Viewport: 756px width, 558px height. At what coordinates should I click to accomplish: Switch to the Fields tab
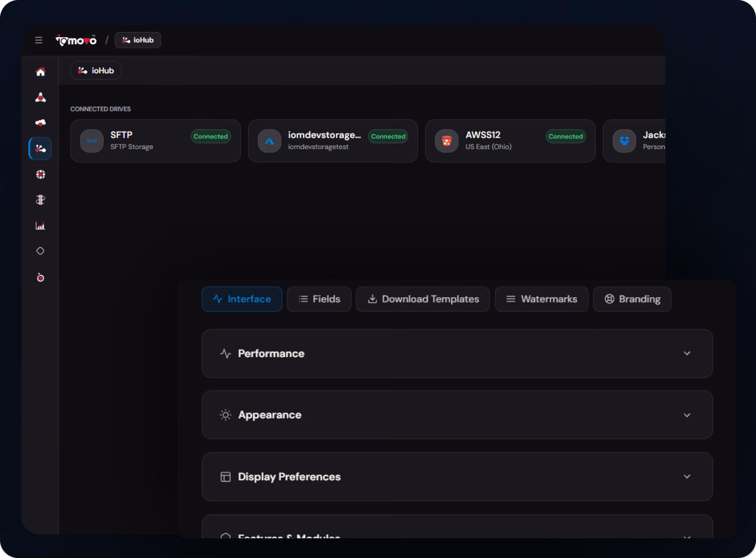tap(319, 299)
